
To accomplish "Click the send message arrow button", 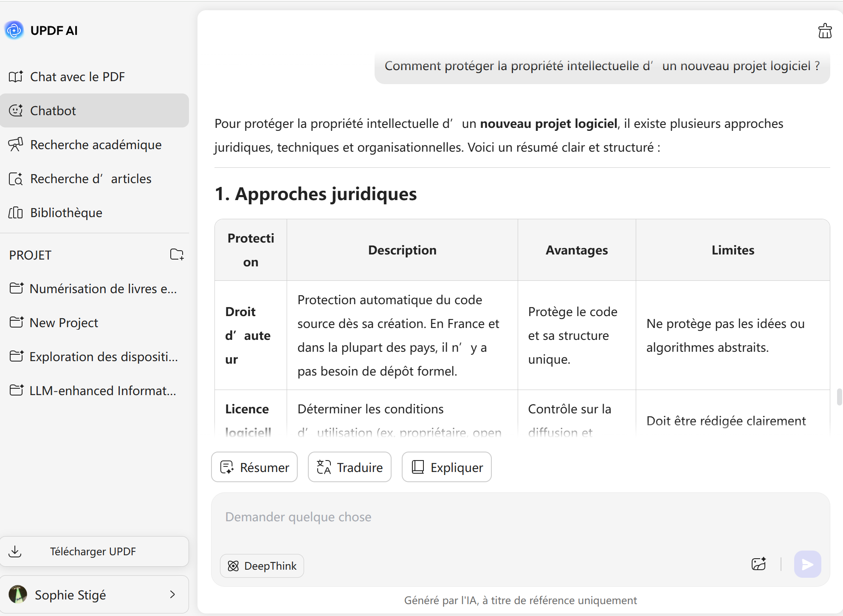I will [807, 564].
